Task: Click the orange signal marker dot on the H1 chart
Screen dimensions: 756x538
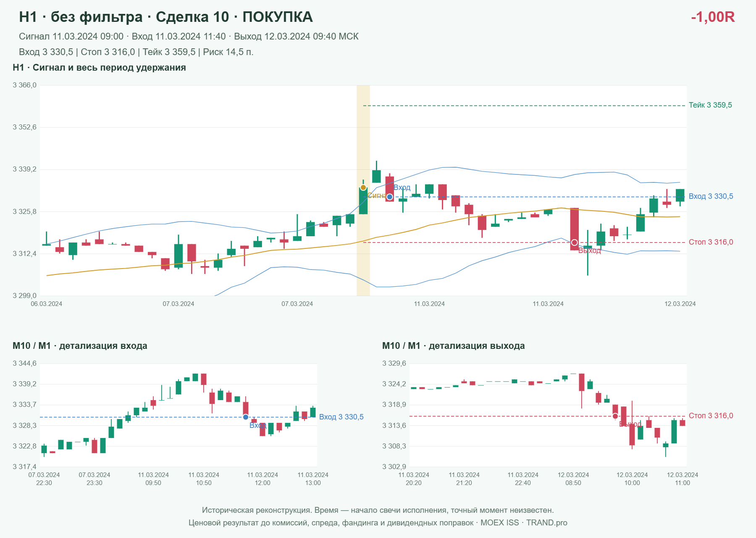Action: [363, 187]
